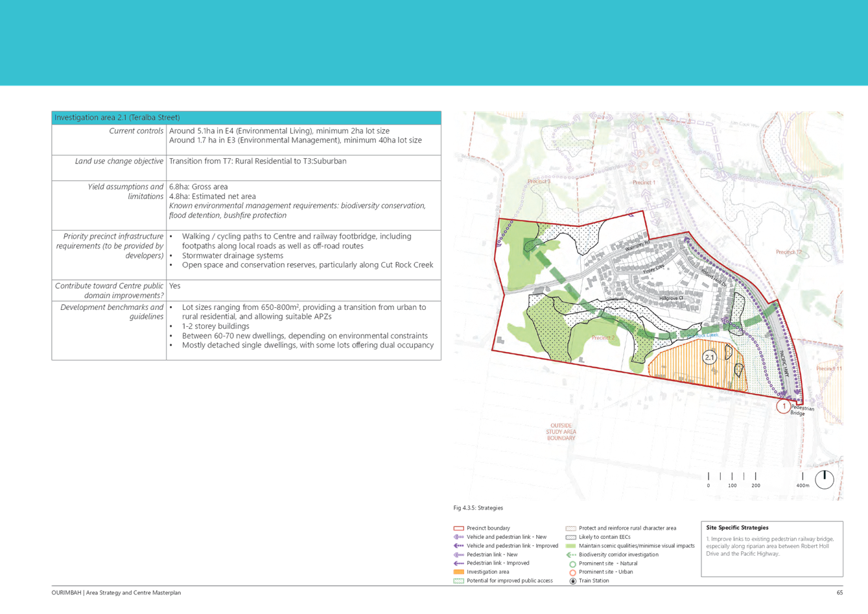Image resolution: width=868 pixels, height=614 pixels.
Task: Click the circled number 1 marker near Pedestrian Bridge
Action: coord(783,407)
